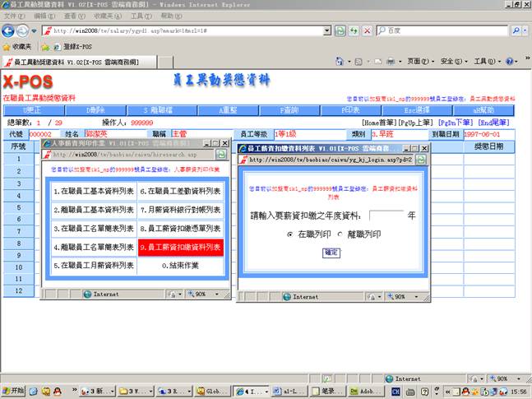Click the printer icon in IE command bar
Viewport: 532px width, 399px height.
[x=390, y=62]
